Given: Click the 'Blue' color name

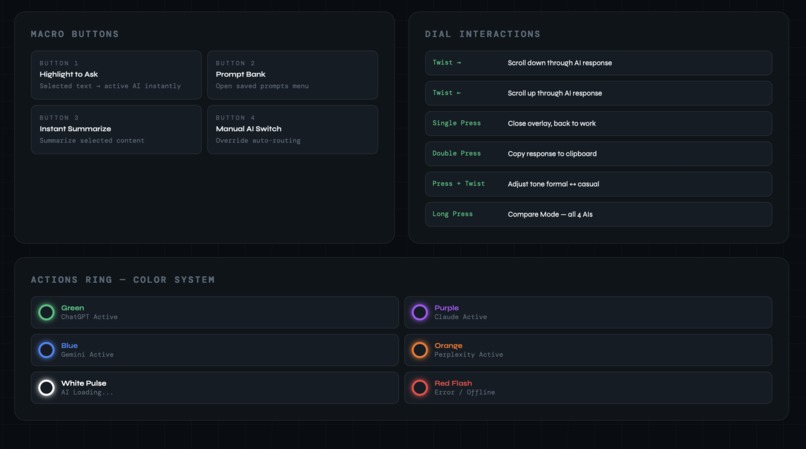Looking at the screenshot, I should tap(69, 345).
